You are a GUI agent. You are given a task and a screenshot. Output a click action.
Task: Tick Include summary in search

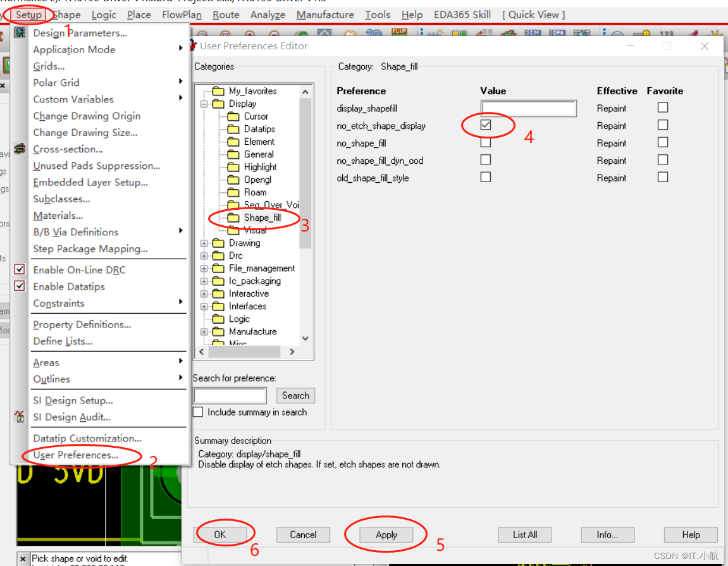click(198, 412)
